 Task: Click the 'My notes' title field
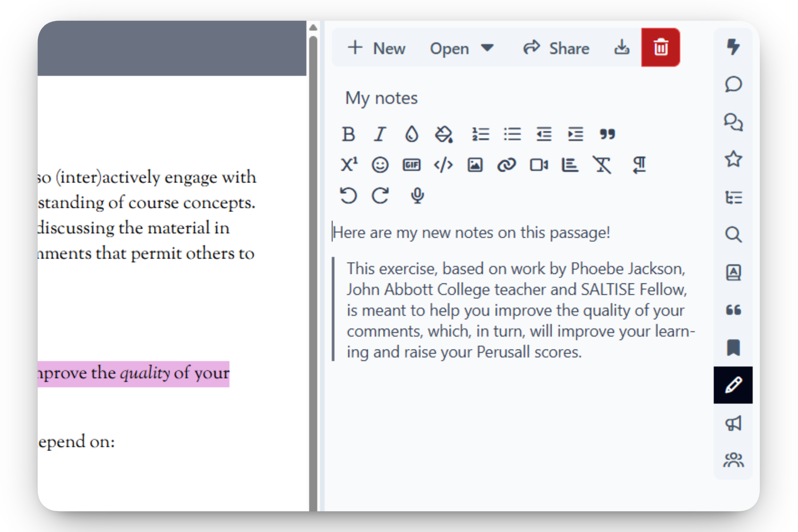tap(382, 98)
